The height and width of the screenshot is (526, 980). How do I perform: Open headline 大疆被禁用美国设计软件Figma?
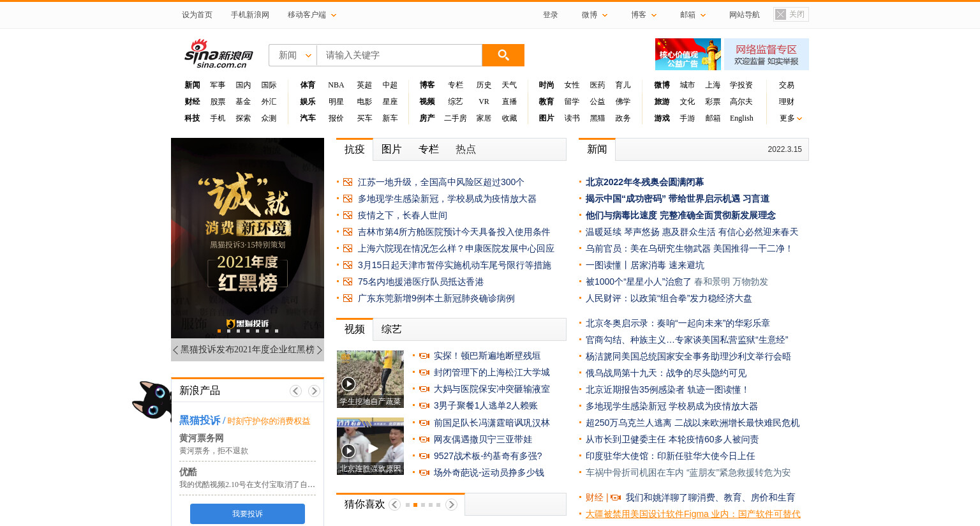(x=693, y=514)
